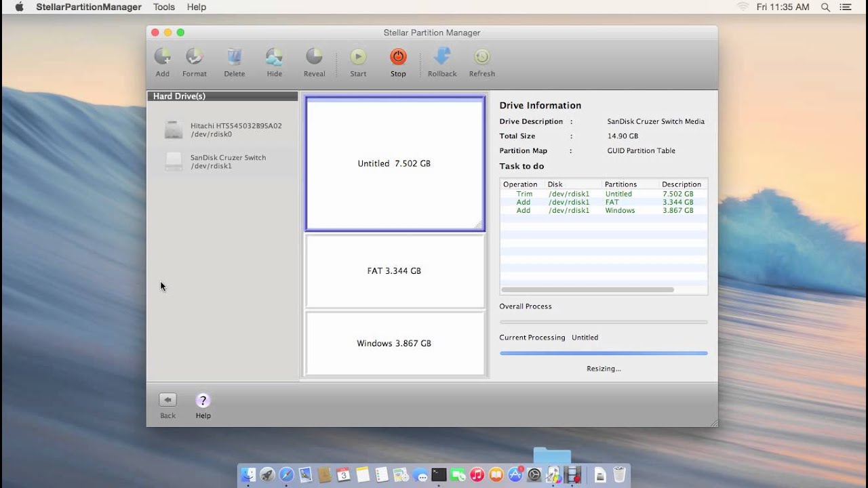Open Terminal from the dock
This screenshot has width=868, height=488.
click(x=439, y=474)
